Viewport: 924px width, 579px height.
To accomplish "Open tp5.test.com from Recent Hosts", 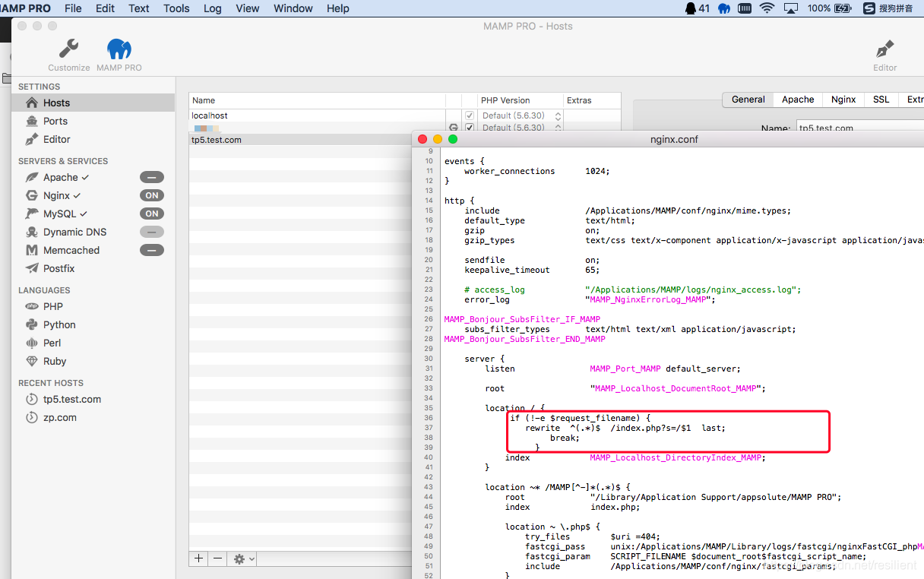I will 72,399.
